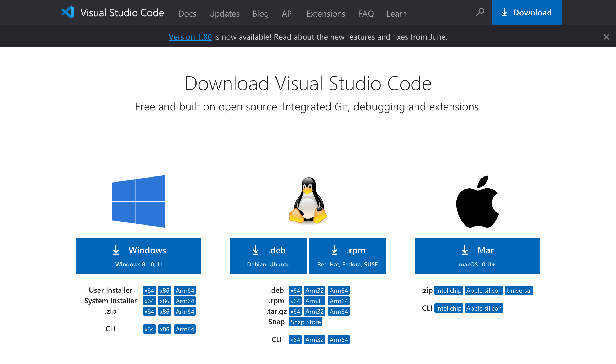This screenshot has width=616, height=364.
Task: Click the top-right Download button
Action: (527, 13)
